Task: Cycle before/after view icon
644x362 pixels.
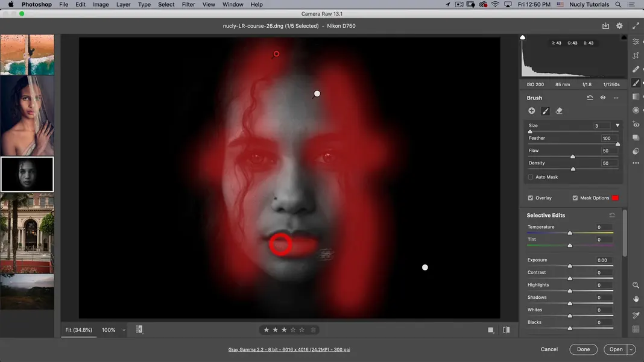Action: tap(507, 330)
